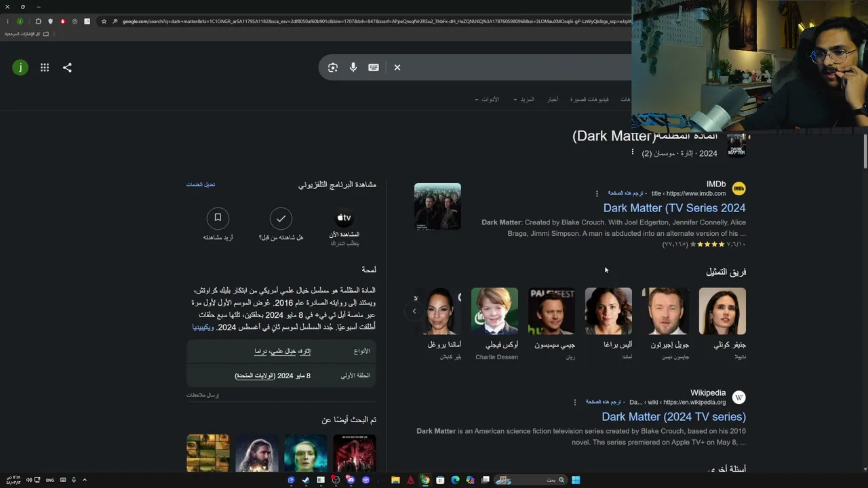Open more options for the IMDb result

coord(597,194)
